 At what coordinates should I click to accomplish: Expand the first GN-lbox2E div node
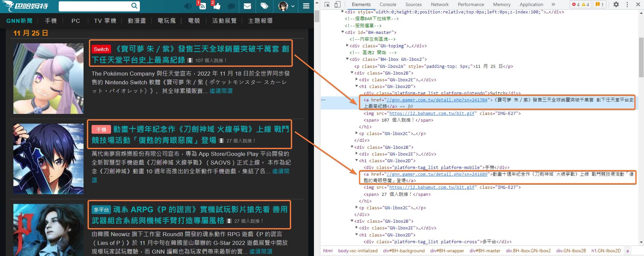pyautogui.click(x=357, y=80)
